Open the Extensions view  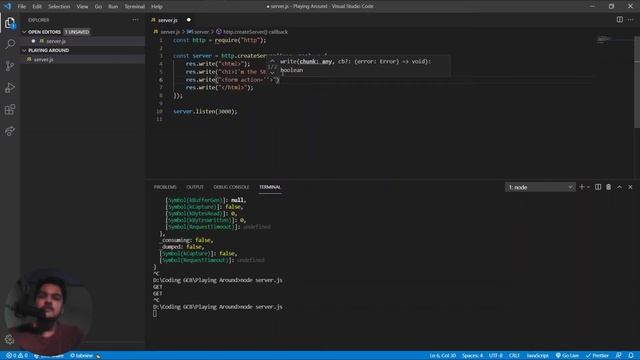point(10,109)
